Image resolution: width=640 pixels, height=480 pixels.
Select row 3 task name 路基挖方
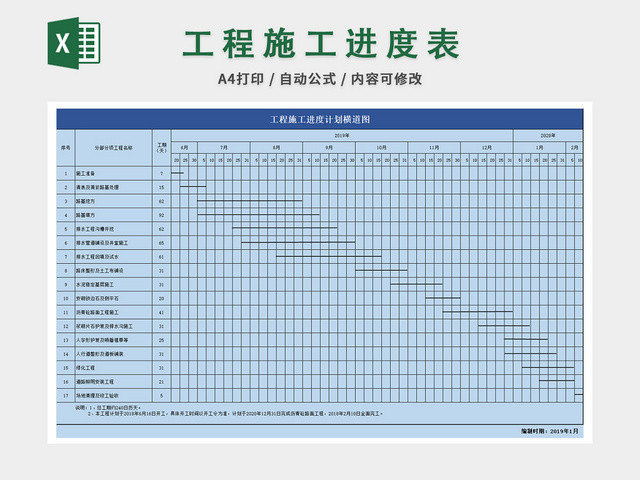(85, 201)
